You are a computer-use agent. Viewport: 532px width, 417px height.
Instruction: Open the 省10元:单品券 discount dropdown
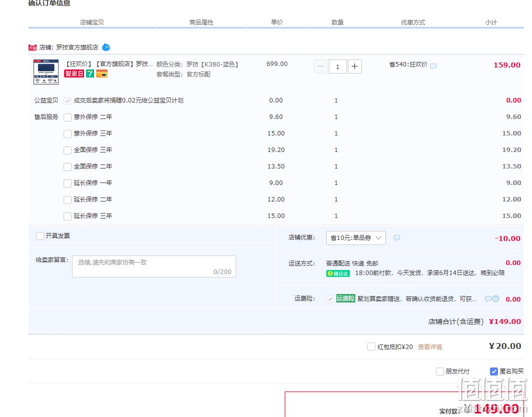tap(356, 238)
